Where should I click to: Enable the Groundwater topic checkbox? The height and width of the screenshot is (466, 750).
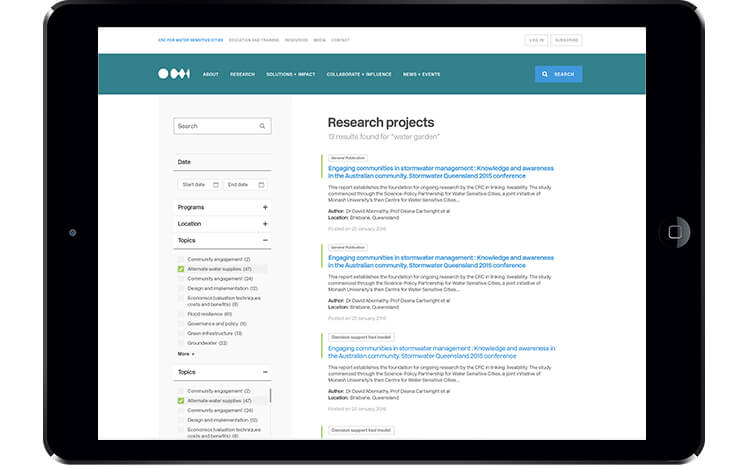coord(181,342)
